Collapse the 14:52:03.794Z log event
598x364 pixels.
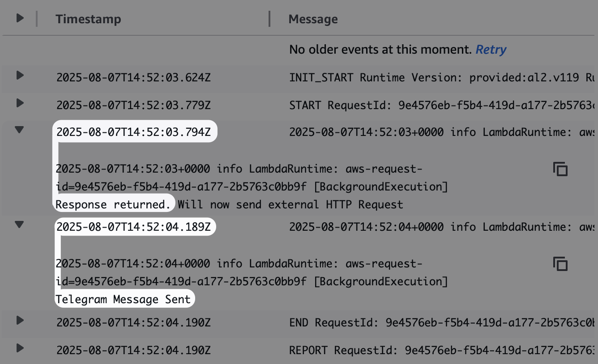20,130
